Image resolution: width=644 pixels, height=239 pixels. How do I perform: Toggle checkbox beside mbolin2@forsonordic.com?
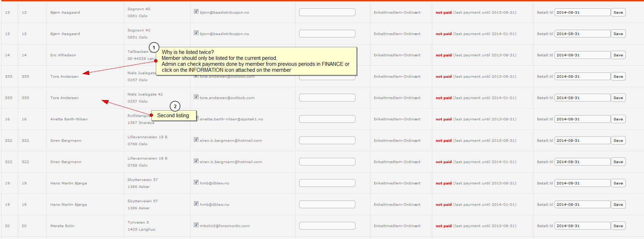(196, 225)
